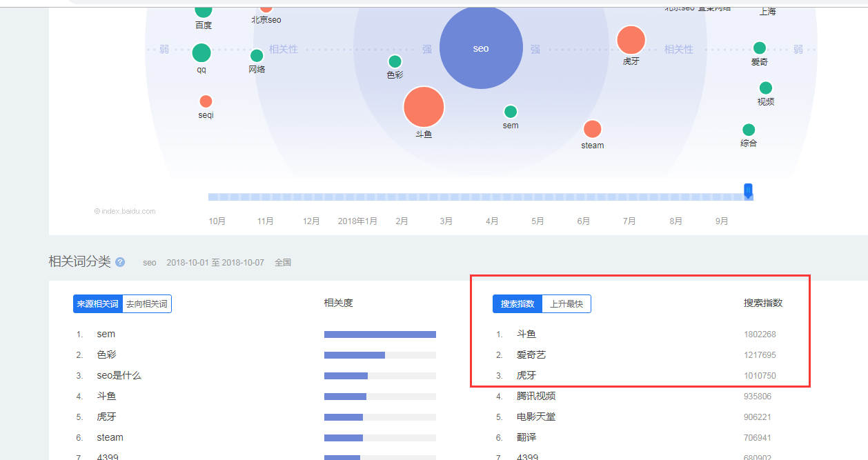Click seo是什么 in the related words list
The width and height of the screenshot is (868, 460).
click(x=119, y=375)
